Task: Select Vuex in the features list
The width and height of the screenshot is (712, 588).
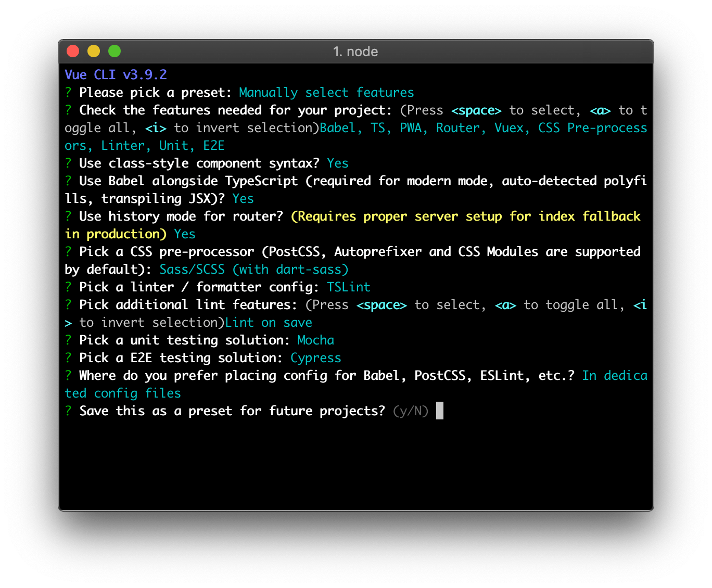Action: pos(510,127)
